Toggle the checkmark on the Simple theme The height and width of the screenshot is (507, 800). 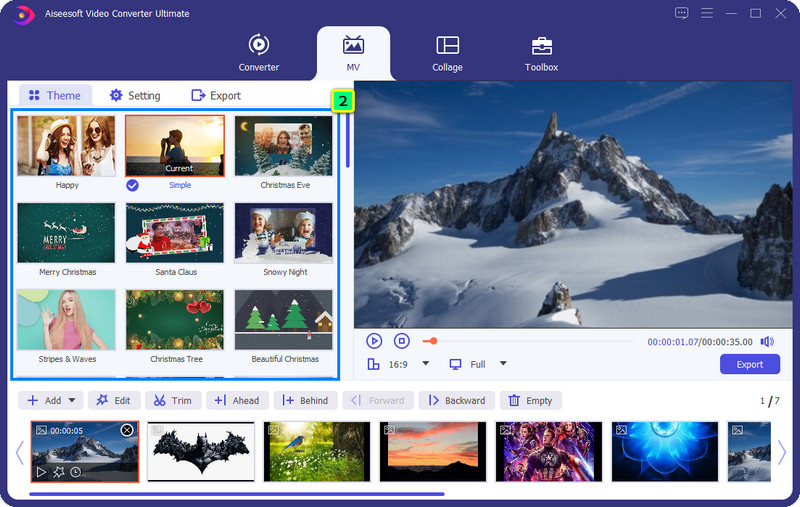(x=132, y=185)
